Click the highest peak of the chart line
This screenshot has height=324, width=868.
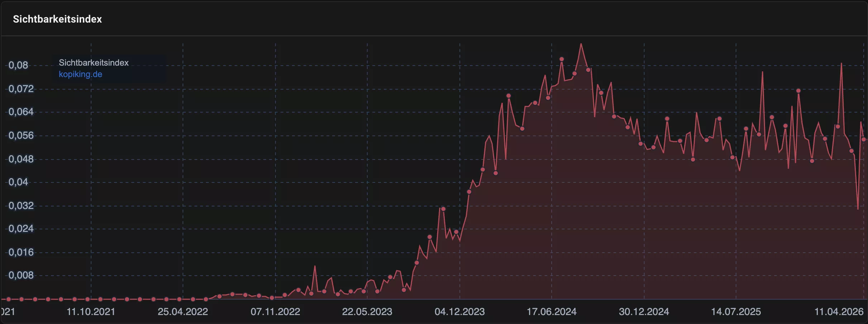581,44
